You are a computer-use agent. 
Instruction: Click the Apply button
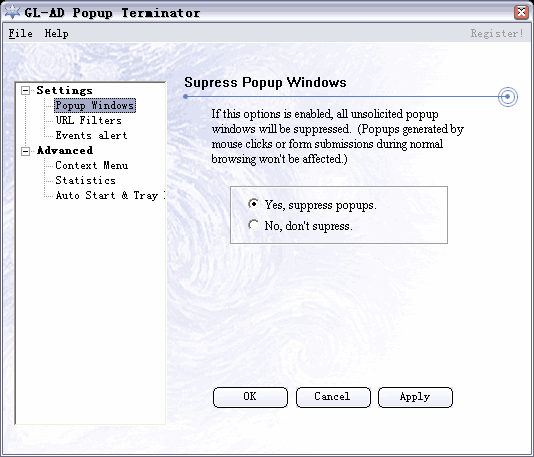[415, 397]
